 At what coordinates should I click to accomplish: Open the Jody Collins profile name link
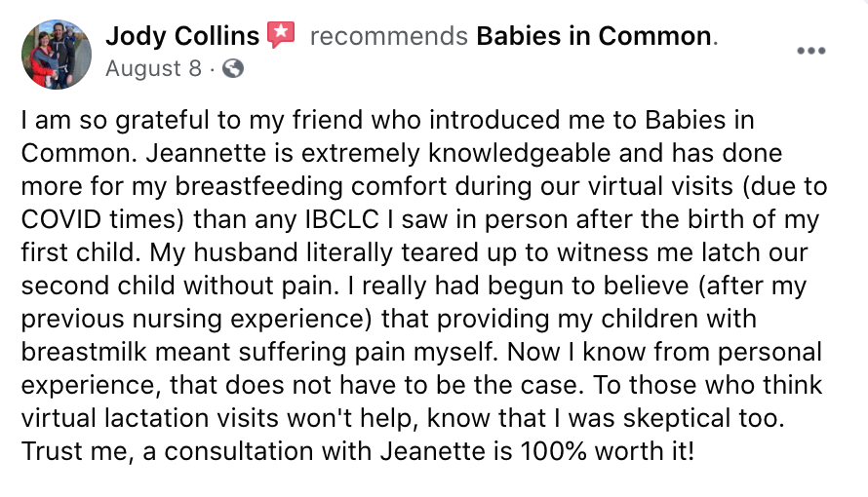click(x=182, y=36)
